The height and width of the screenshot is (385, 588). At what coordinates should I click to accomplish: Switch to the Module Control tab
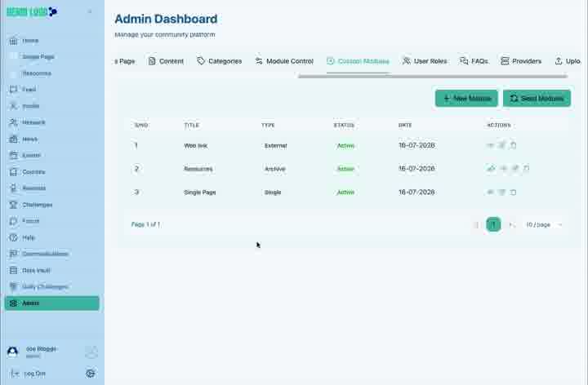coord(284,61)
